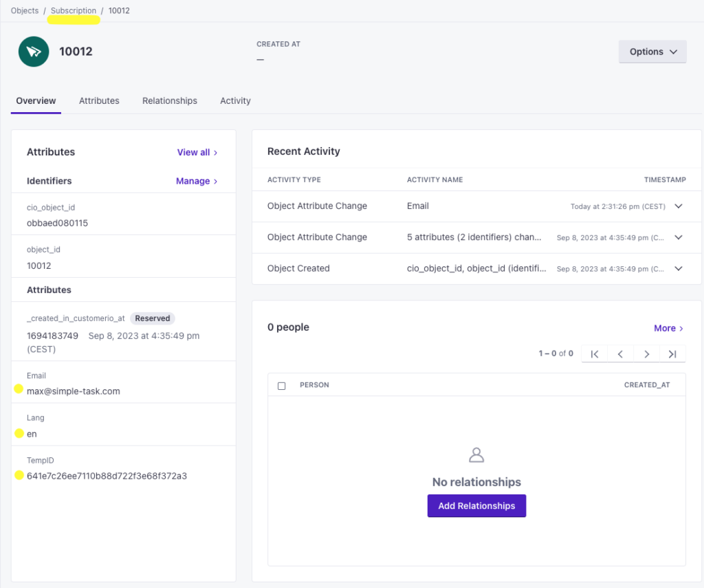Click More link in people panel
Viewport: 704px width, 588px height.
click(668, 328)
